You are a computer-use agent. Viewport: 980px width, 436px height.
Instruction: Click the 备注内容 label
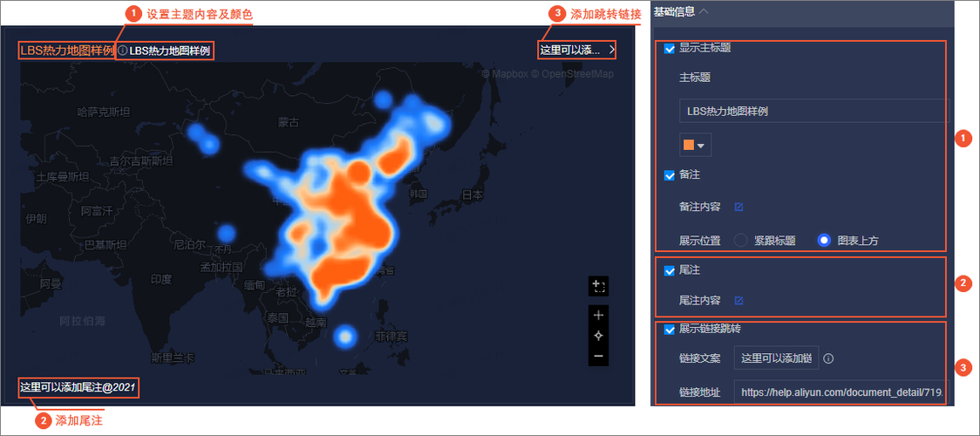[x=700, y=207]
